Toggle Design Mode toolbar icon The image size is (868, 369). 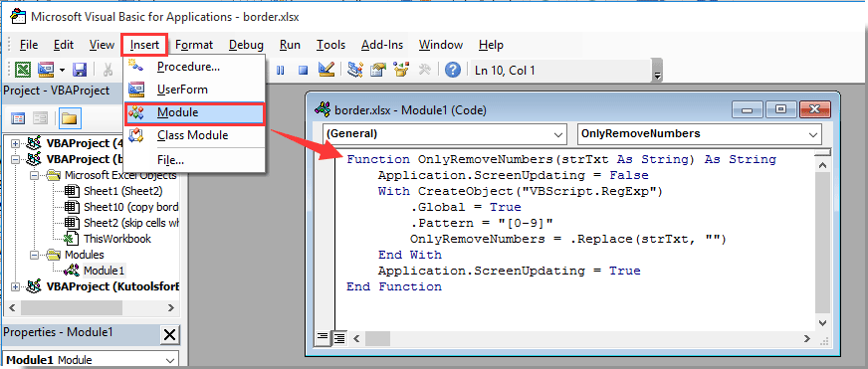(326, 70)
